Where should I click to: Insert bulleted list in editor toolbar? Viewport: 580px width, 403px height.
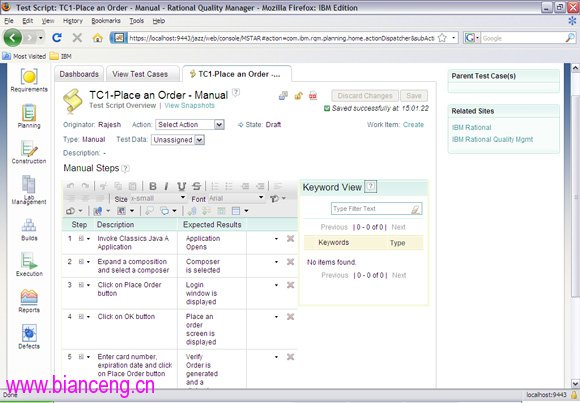229,186
